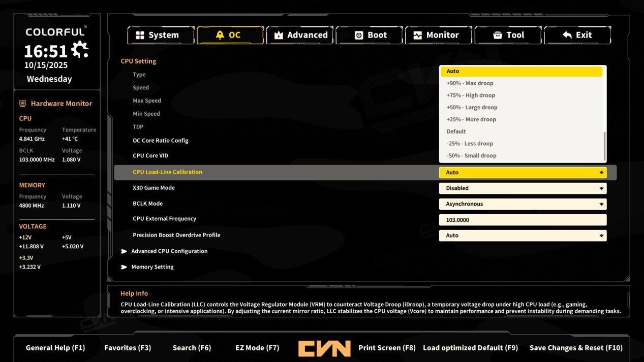Click the Boot tab power icon
The width and height of the screenshot is (644, 362).
[x=359, y=35]
